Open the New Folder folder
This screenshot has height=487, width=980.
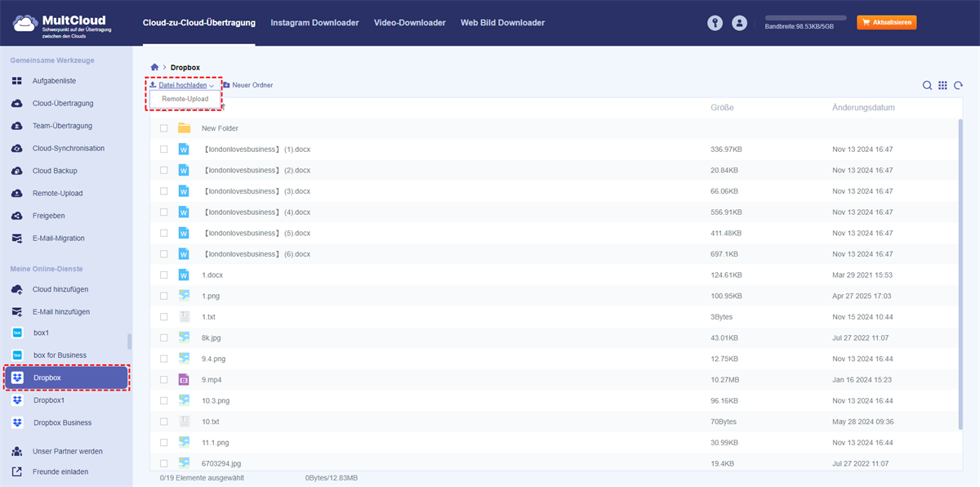coord(220,128)
